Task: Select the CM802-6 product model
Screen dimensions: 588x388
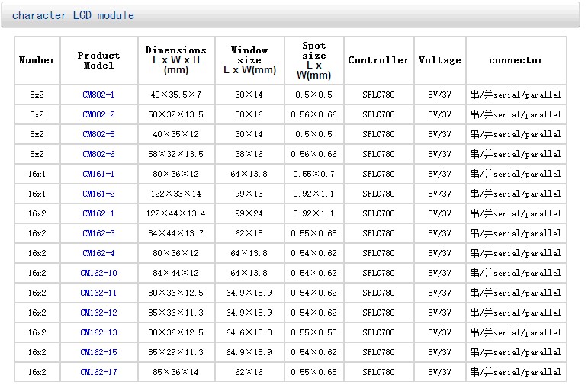Action: [98, 154]
